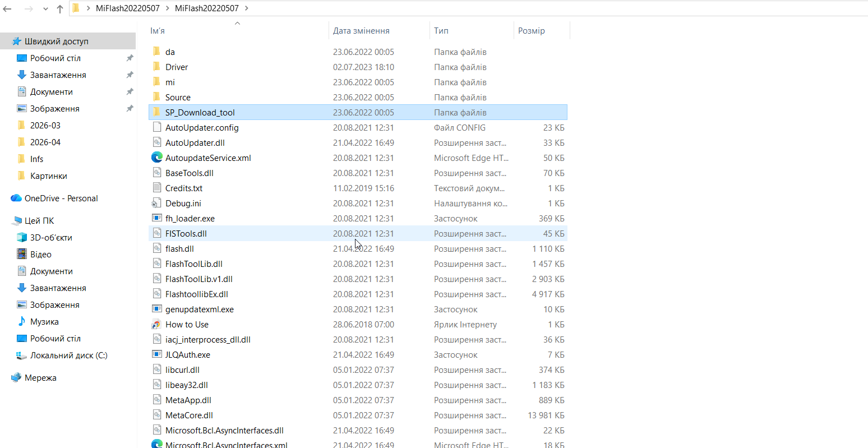
Task: Open the 2026-04 folder in sidebar
Action: [45, 142]
